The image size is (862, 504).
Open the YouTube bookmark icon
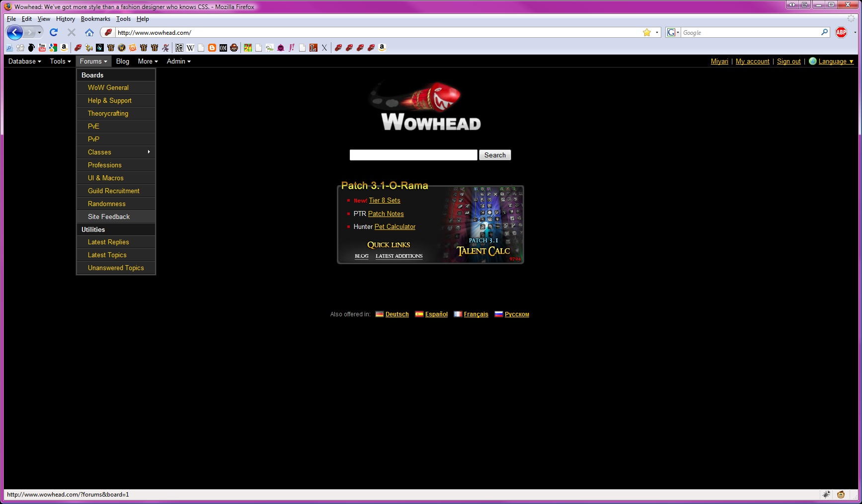tap(42, 48)
